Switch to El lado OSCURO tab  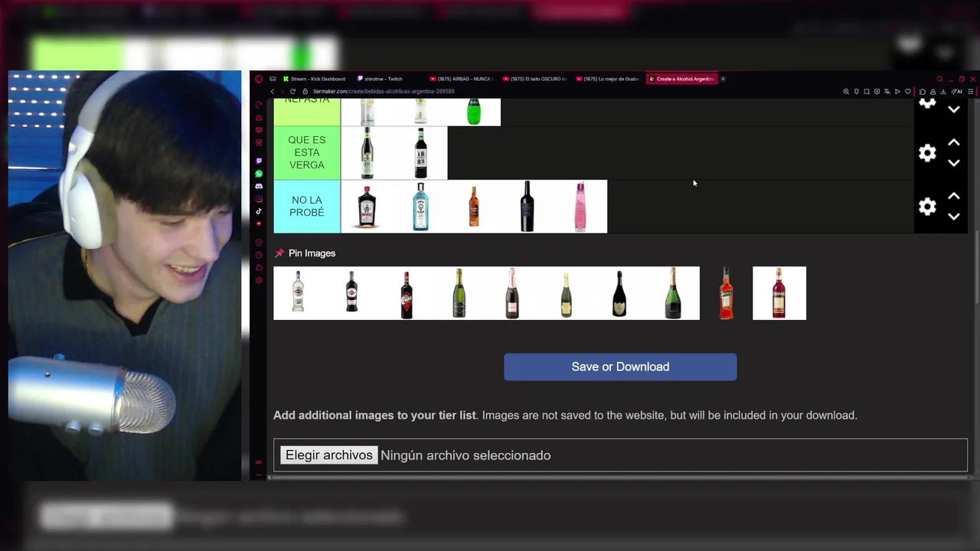[x=534, y=79]
